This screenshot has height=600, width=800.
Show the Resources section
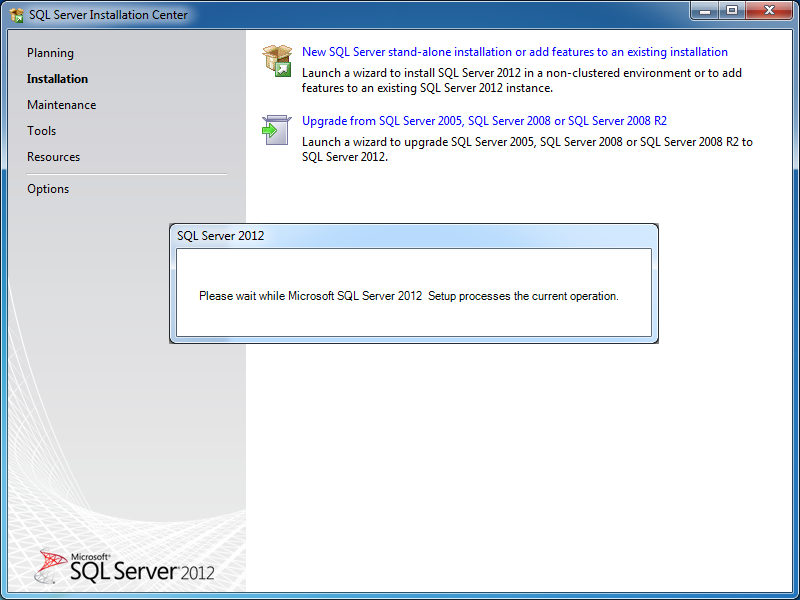coord(54,157)
